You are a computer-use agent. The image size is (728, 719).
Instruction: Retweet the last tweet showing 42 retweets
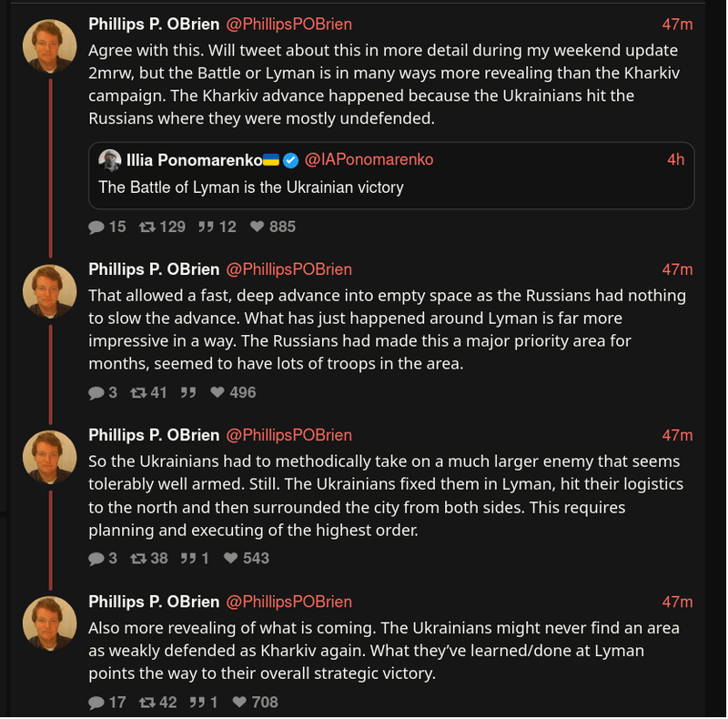(147, 702)
